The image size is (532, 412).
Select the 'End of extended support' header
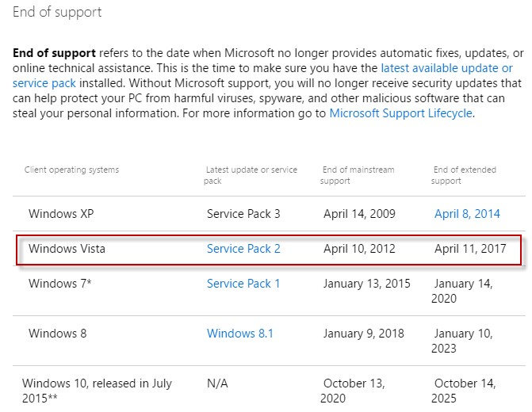[464, 175]
